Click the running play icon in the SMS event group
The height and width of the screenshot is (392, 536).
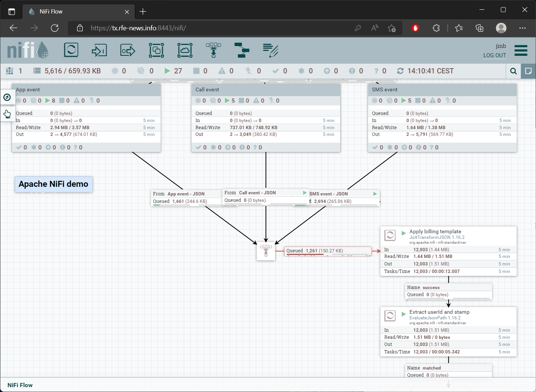[403, 101]
